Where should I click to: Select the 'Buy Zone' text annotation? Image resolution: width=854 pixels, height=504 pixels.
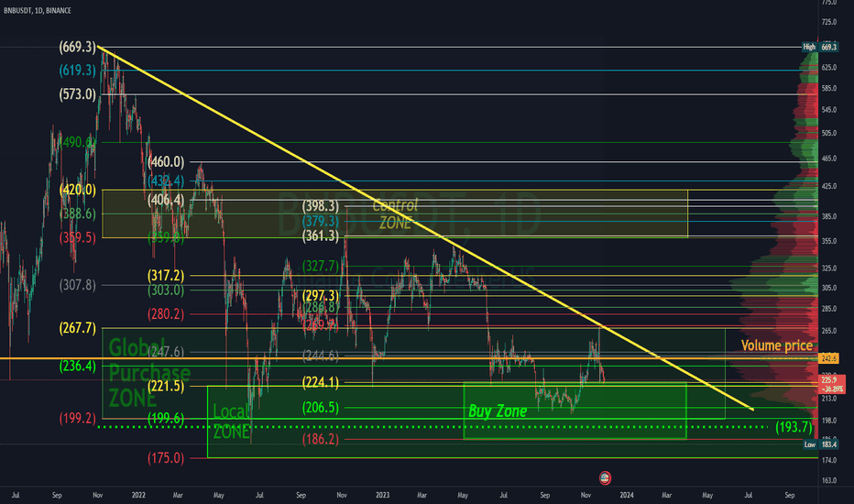click(498, 411)
